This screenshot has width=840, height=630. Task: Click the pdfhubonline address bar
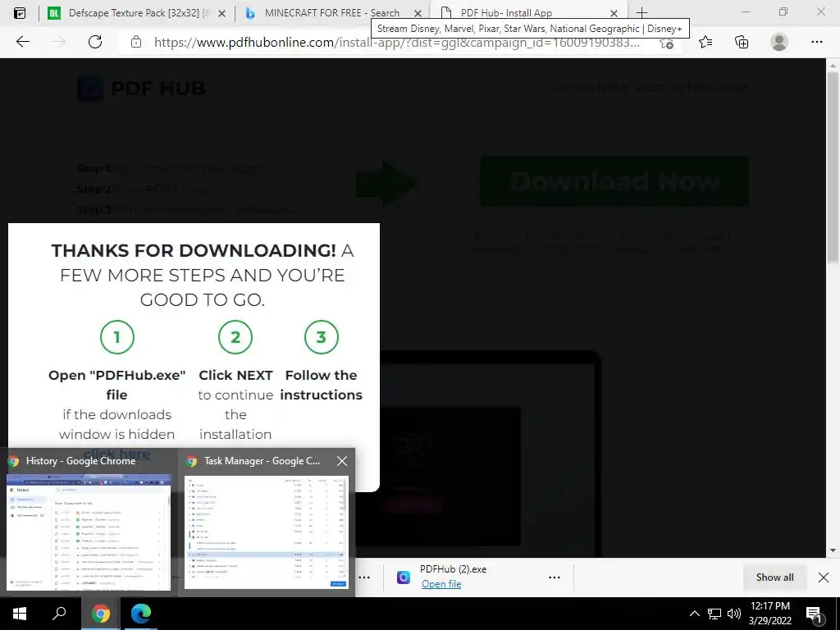point(396,43)
